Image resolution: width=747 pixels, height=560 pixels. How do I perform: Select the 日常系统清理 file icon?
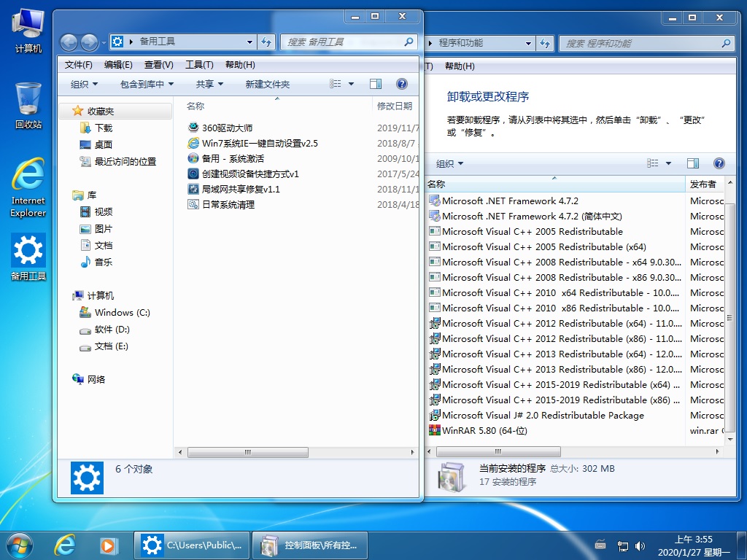pos(193,204)
